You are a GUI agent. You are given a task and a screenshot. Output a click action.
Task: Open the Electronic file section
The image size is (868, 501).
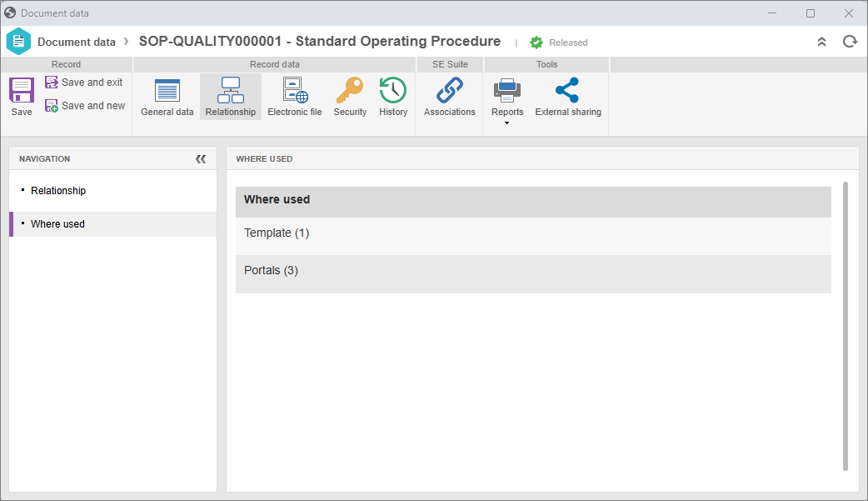pos(294,97)
